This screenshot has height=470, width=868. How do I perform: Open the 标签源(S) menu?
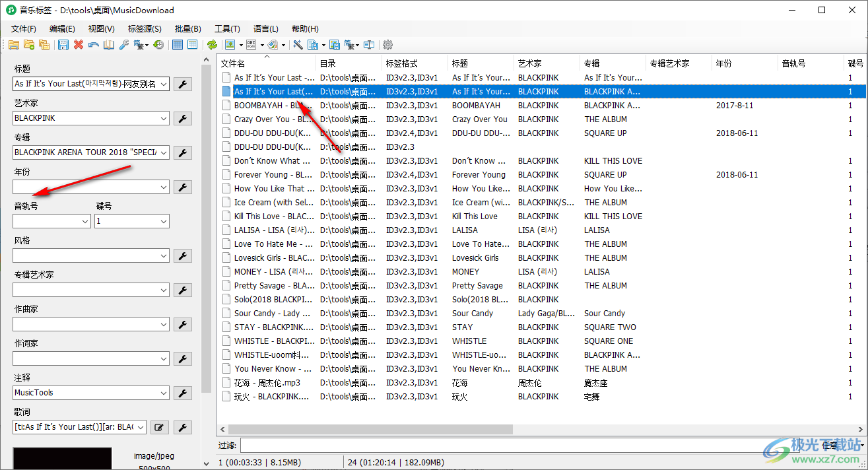(x=145, y=29)
